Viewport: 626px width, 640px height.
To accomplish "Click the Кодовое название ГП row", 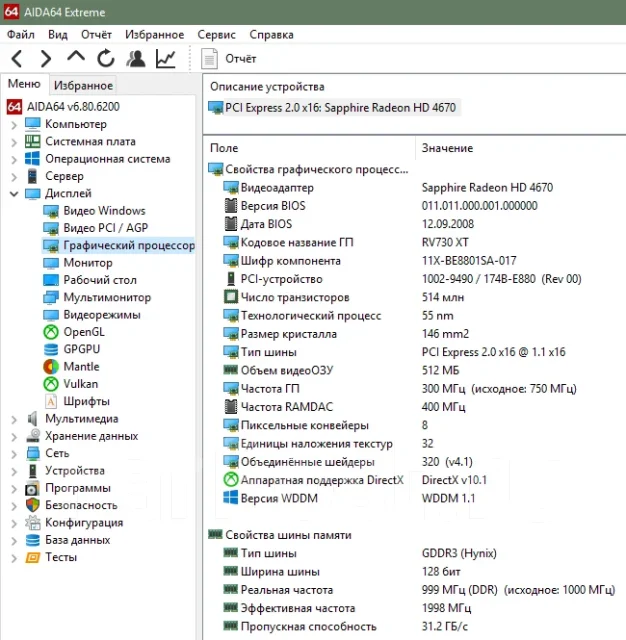I will click(x=415, y=242).
